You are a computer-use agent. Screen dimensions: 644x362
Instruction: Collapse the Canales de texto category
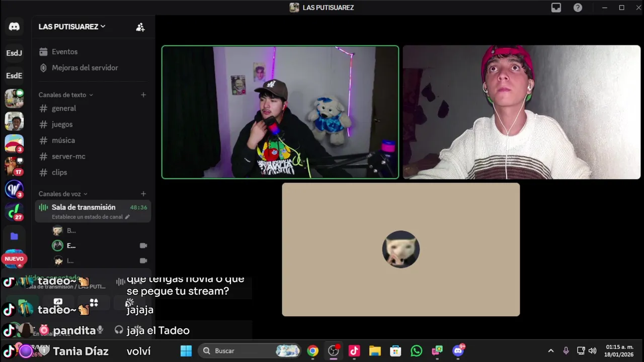pyautogui.click(x=66, y=95)
